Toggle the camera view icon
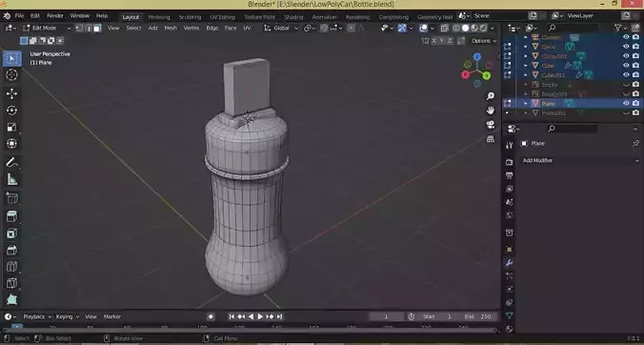The image size is (644, 345). pos(491,125)
